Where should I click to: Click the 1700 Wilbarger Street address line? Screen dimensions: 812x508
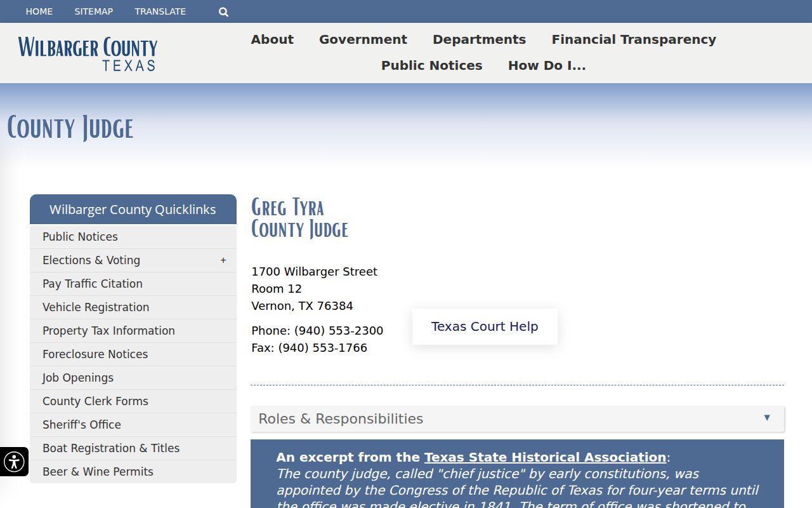pyautogui.click(x=314, y=272)
